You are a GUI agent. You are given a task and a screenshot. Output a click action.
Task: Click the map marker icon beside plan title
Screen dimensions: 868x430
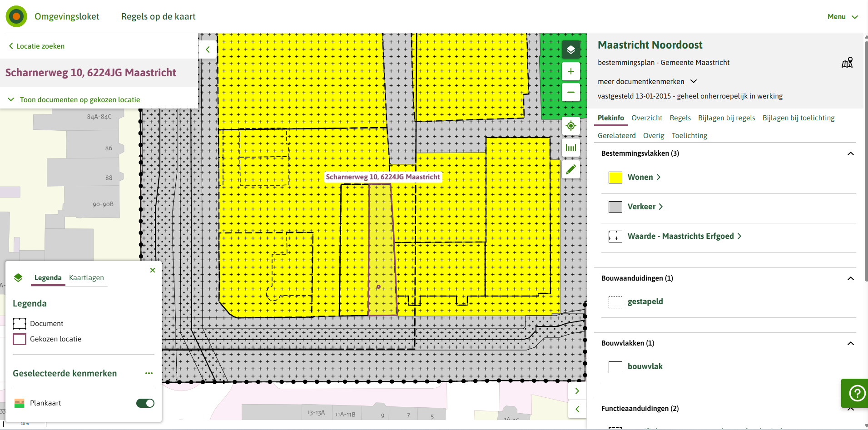click(847, 63)
